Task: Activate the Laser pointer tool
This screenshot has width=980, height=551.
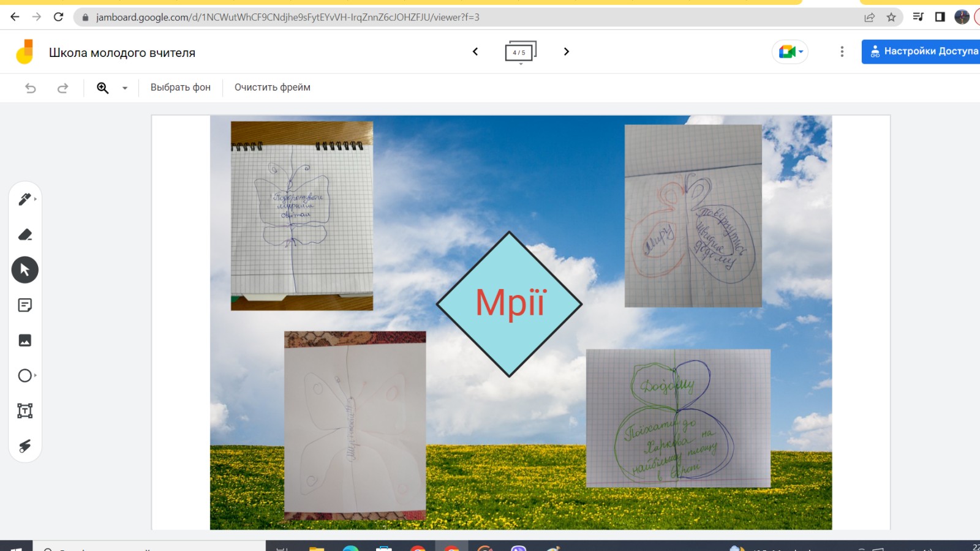Action: pyautogui.click(x=24, y=446)
